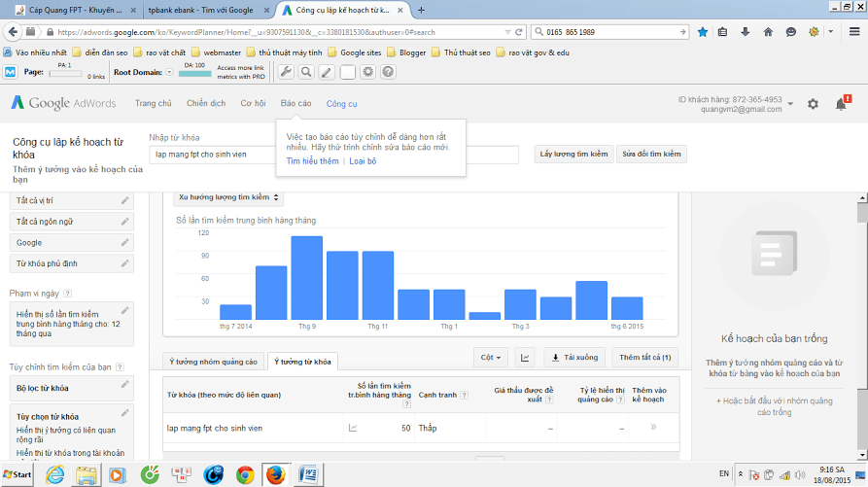Edit the Bộ lọc từ khóa keyword filter
868x487 pixels.
click(125, 385)
